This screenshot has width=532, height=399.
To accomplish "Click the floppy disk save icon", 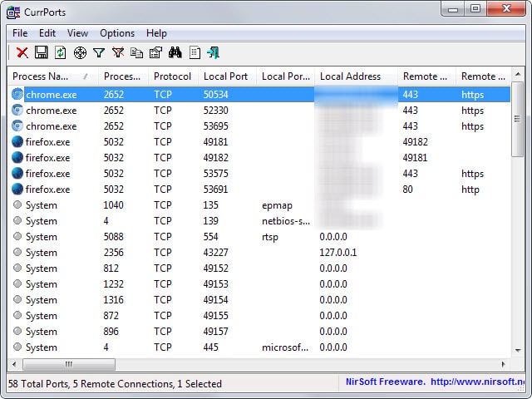I will tap(41, 53).
